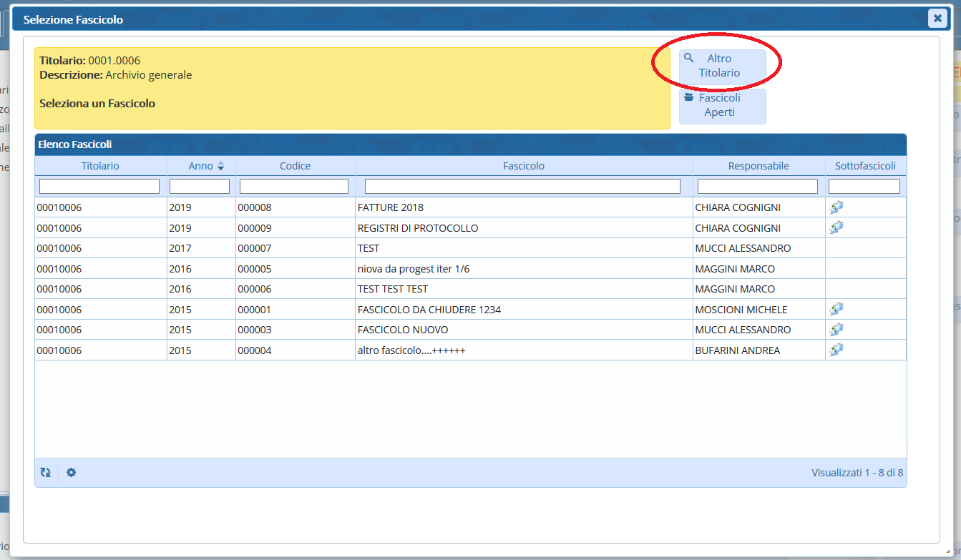Open subfolders icon for FASCICOLO DA CHIUDERE 1234
This screenshot has height=560, width=961.
836,309
